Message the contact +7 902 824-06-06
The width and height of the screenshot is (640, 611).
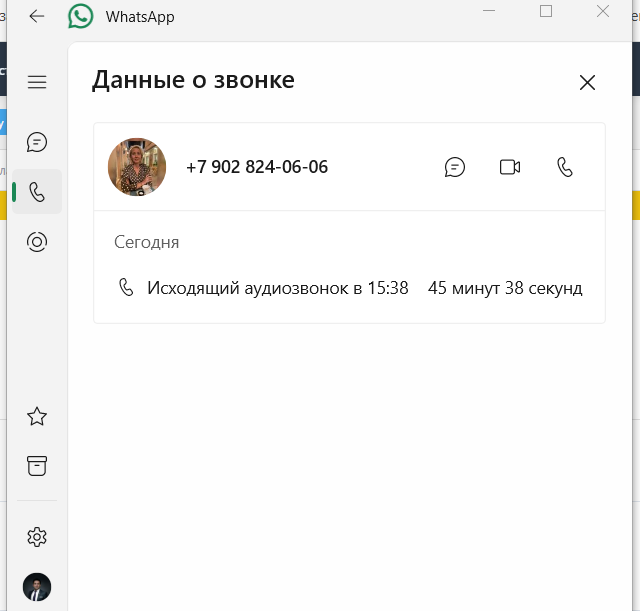tap(455, 167)
